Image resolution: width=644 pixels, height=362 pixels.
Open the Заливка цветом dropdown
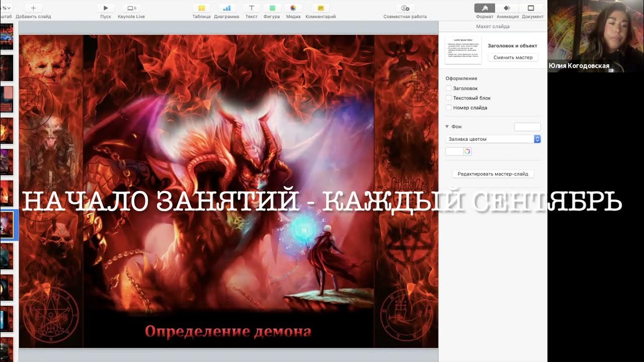point(493,139)
